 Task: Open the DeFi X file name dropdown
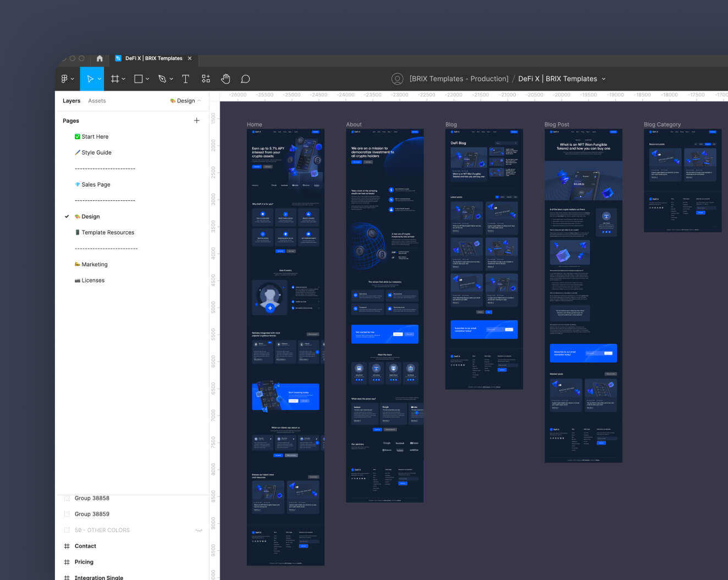pyautogui.click(x=604, y=79)
